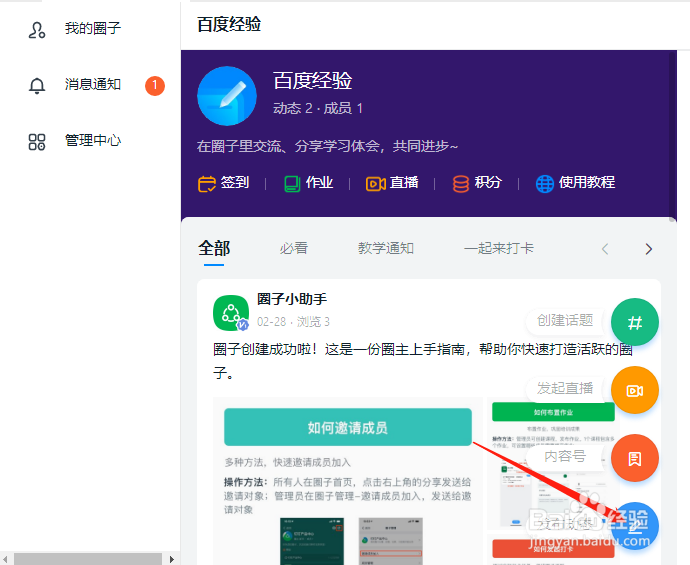
Task: Click the notification bell icon
Action: coord(37,85)
